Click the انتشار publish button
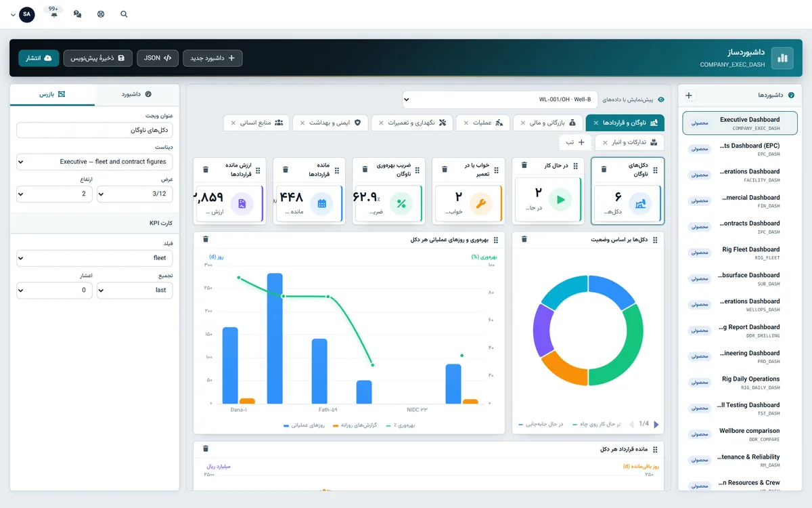This screenshot has width=812, height=508. pyautogui.click(x=39, y=58)
